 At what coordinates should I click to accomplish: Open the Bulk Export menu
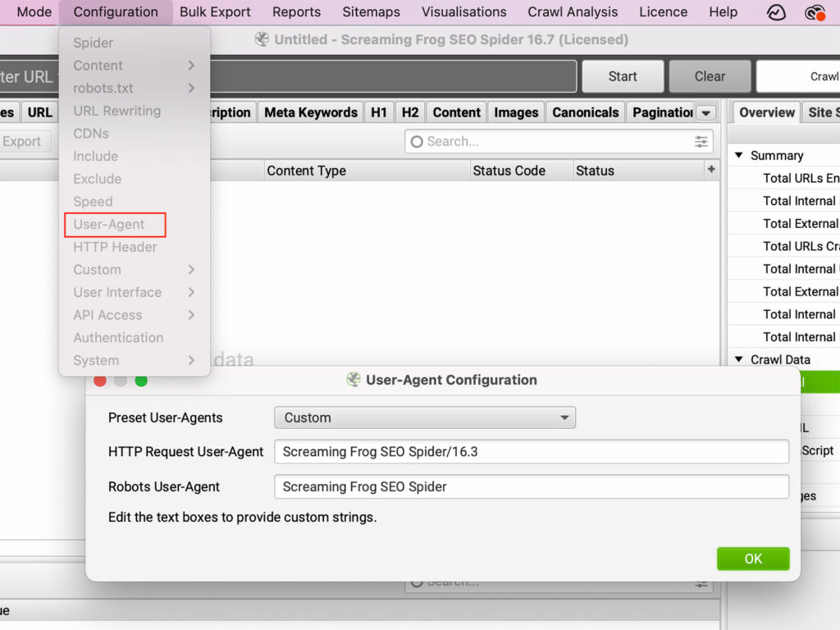tap(215, 11)
